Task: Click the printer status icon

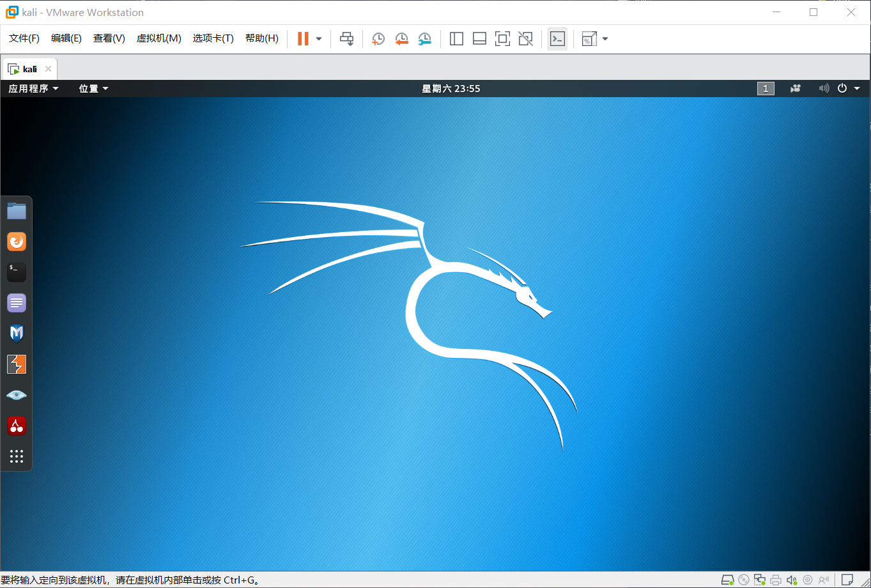Action: point(776,580)
